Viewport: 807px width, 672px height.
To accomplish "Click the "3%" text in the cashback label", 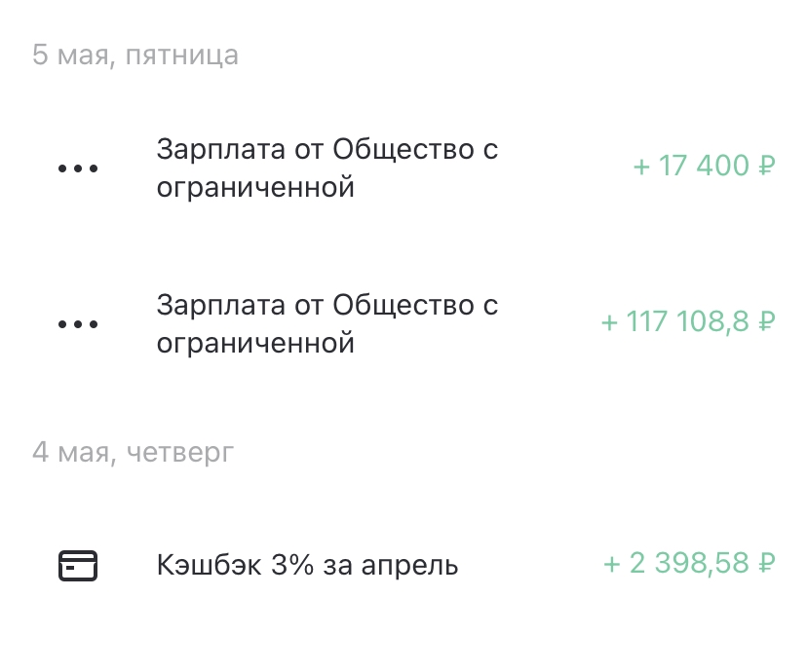I will point(297,565).
